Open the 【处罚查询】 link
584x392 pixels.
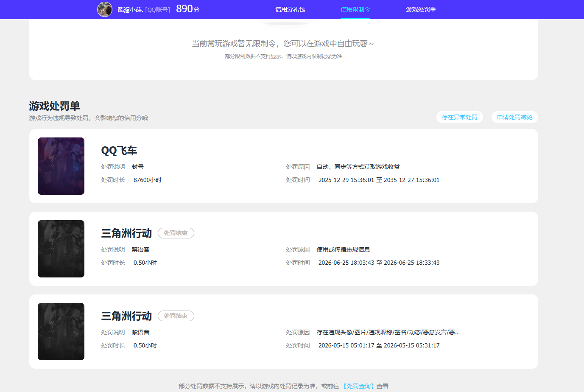point(359,386)
